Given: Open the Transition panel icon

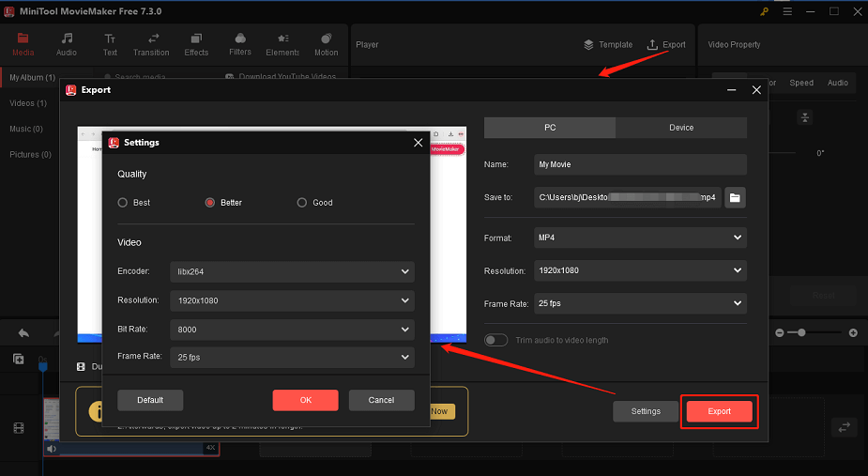Looking at the screenshot, I should tap(151, 38).
